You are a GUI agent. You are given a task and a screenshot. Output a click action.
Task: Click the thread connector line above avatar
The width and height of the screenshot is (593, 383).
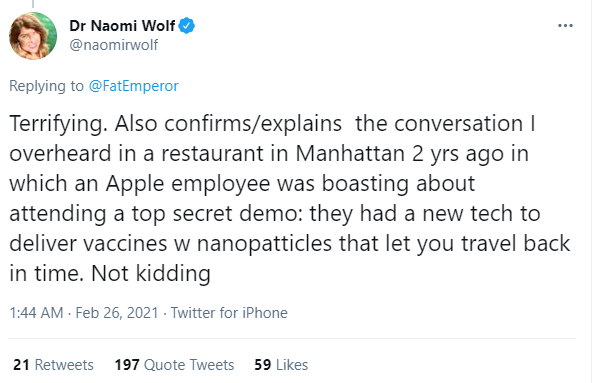point(33,4)
